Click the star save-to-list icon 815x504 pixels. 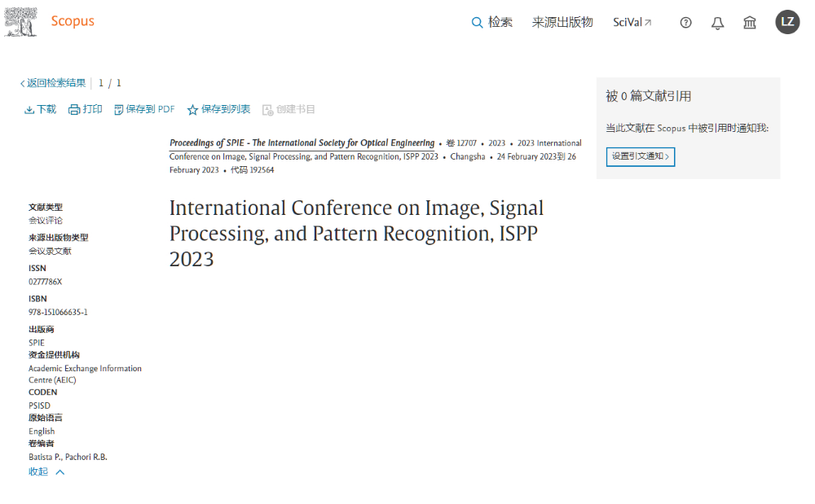192,110
